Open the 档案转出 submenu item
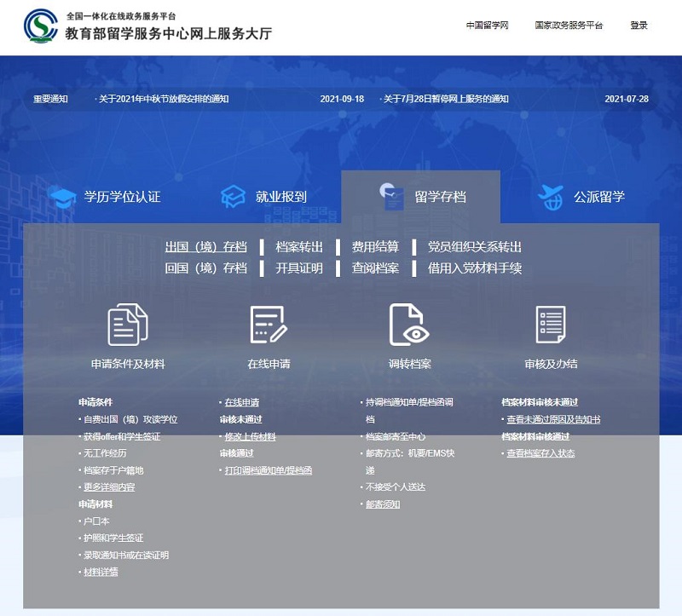Viewport: 682px width, 616px height. click(299, 247)
